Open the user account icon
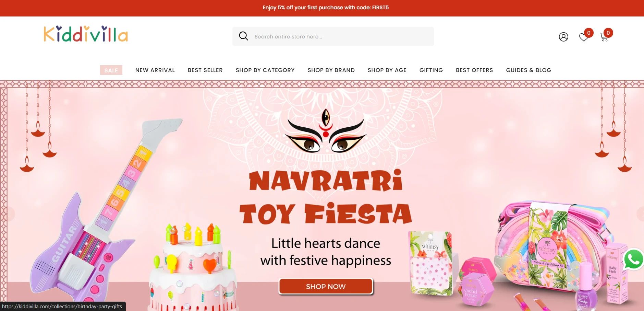The width and height of the screenshot is (644, 311). [x=563, y=37]
